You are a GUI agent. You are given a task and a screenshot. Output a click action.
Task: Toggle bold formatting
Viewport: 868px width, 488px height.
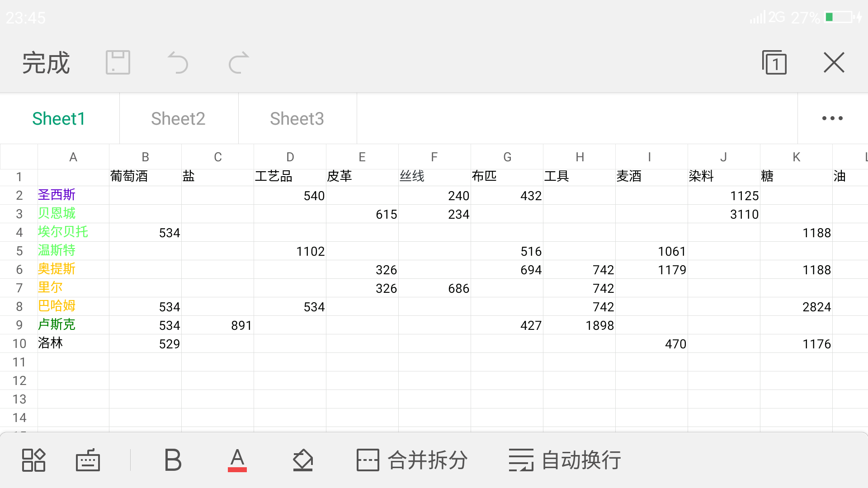(173, 460)
